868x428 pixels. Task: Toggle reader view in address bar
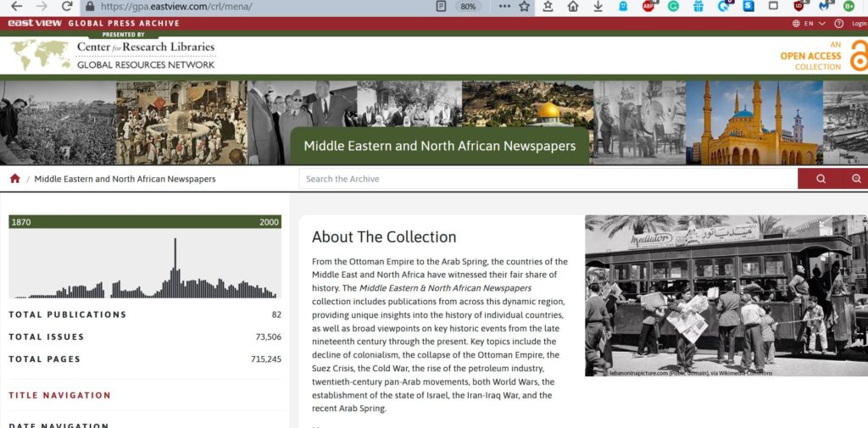[x=441, y=7]
